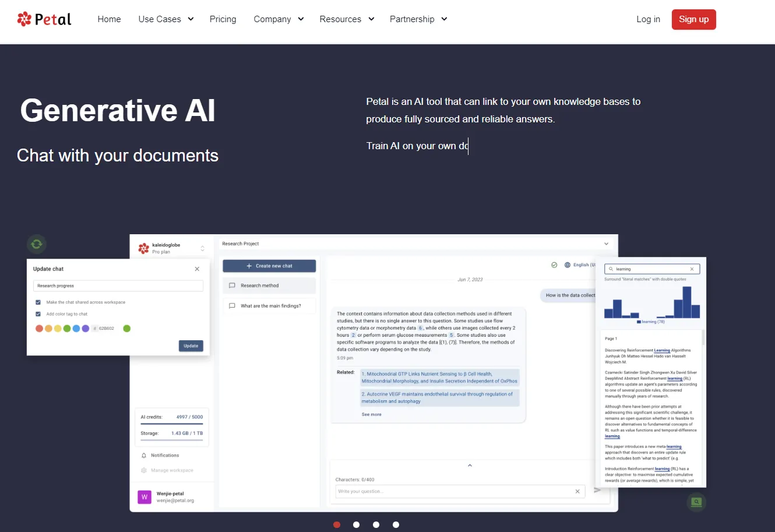Click the document panel scrollbar

[703, 337]
